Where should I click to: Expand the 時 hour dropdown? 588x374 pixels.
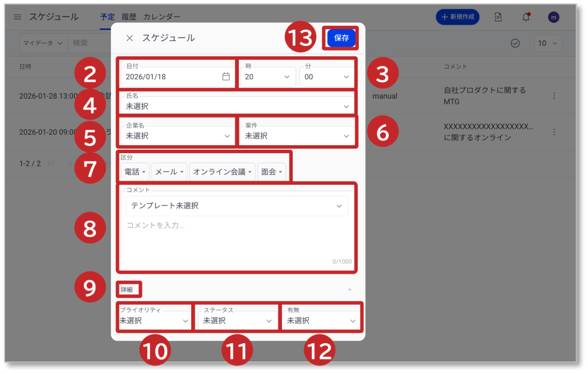coord(267,77)
